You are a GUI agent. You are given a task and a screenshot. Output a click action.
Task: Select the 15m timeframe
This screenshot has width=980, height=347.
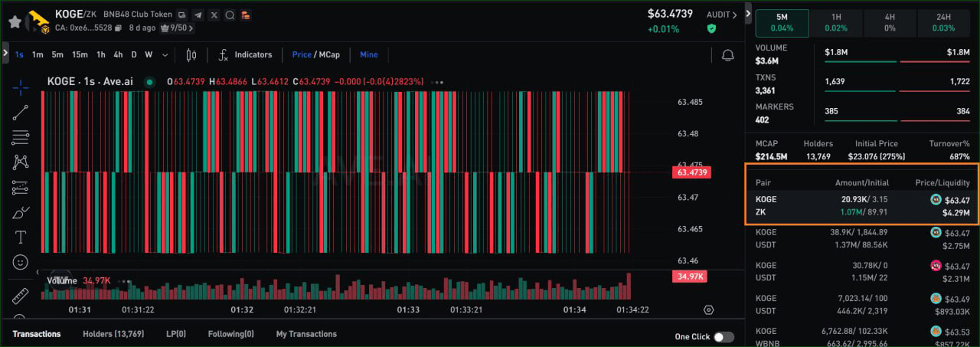80,54
